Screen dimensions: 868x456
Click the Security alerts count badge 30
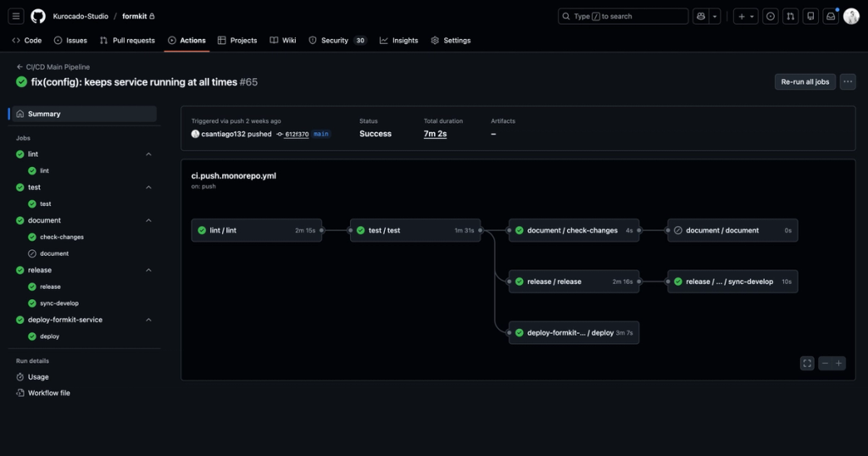[360, 41]
